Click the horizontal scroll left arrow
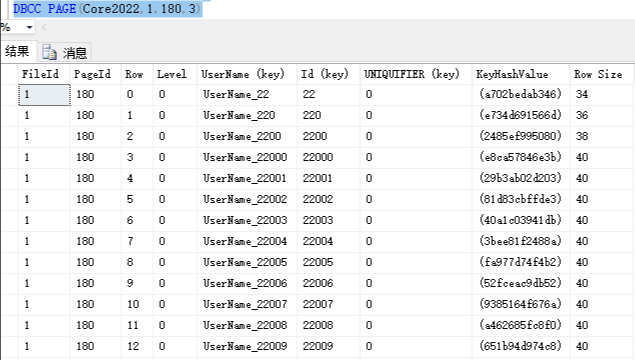635x360 pixels. click(44, 28)
